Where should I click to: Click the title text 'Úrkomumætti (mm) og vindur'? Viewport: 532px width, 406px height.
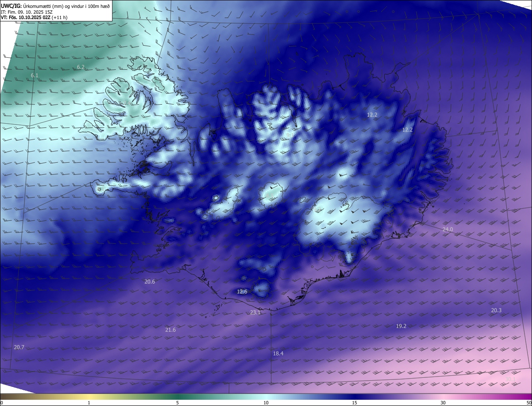coord(54,6)
